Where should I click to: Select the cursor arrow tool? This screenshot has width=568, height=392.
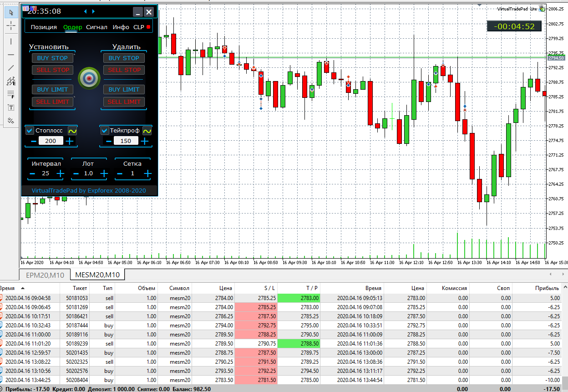(11, 12)
